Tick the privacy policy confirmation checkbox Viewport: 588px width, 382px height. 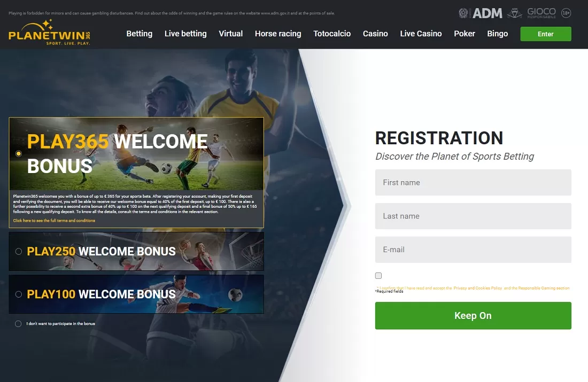pos(378,276)
